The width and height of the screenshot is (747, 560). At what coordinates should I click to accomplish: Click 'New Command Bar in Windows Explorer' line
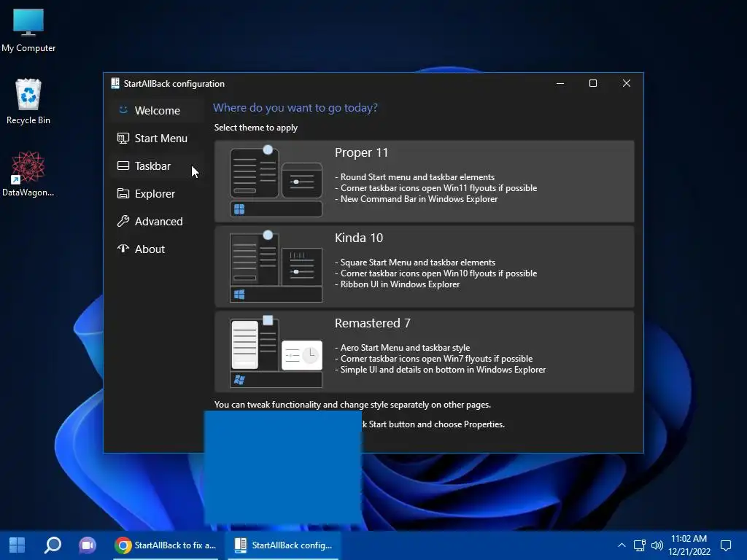[417, 199]
